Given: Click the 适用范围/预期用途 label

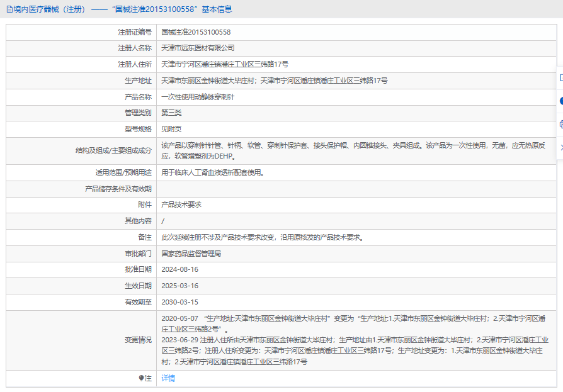Looking at the screenshot, I should [x=123, y=172].
